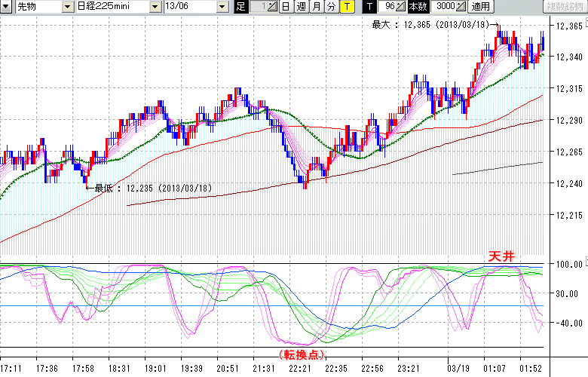The width and height of the screenshot is (588, 377).
Task: Select the minute (分) chart timeframe
Action: point(331,7)
